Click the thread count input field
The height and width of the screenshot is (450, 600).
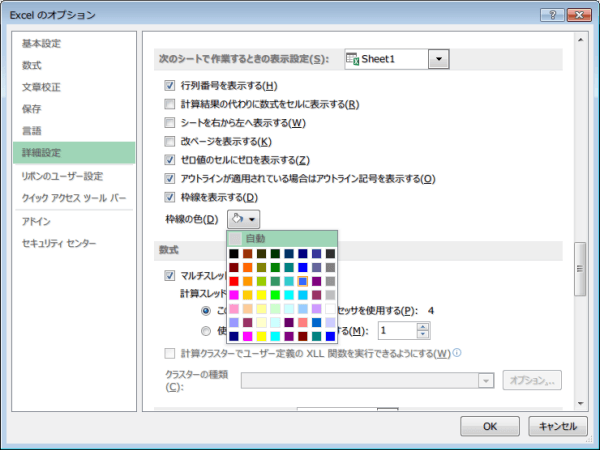click(398, 331)
